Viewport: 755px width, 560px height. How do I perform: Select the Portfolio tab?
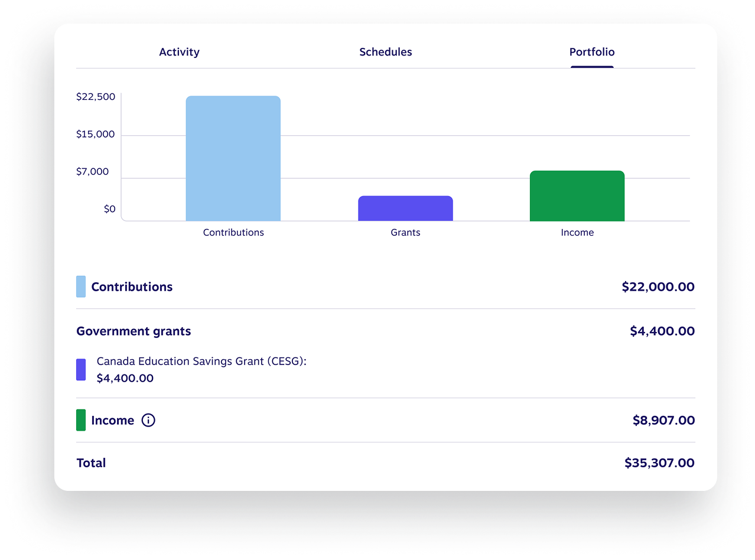(x=591, y=52)
